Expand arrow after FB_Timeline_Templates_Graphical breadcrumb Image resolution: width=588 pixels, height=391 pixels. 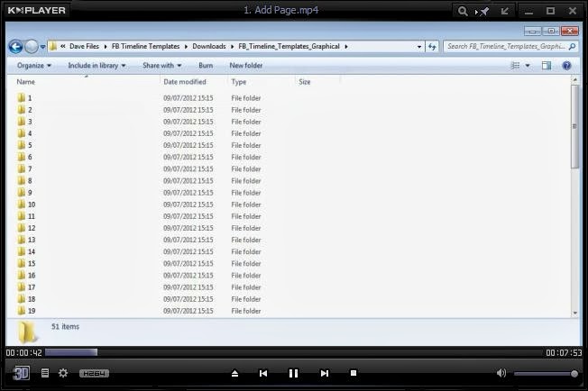(x=346, y=47)
